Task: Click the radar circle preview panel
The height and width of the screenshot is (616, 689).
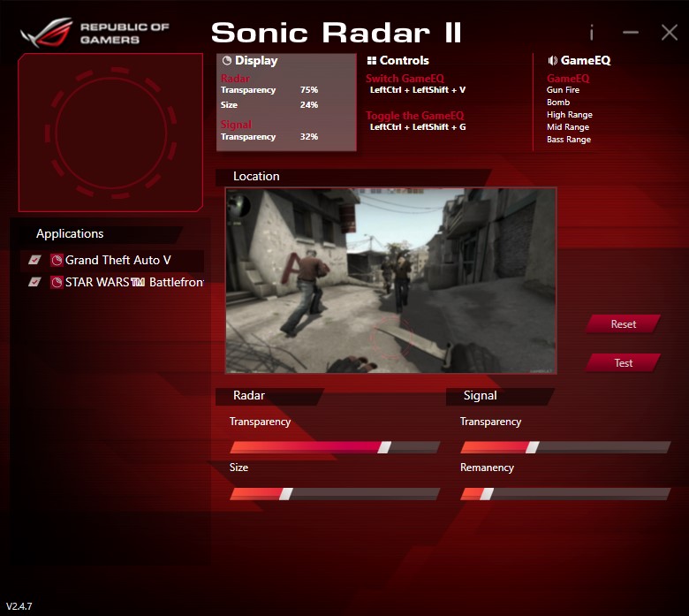Action: (110, 133)
